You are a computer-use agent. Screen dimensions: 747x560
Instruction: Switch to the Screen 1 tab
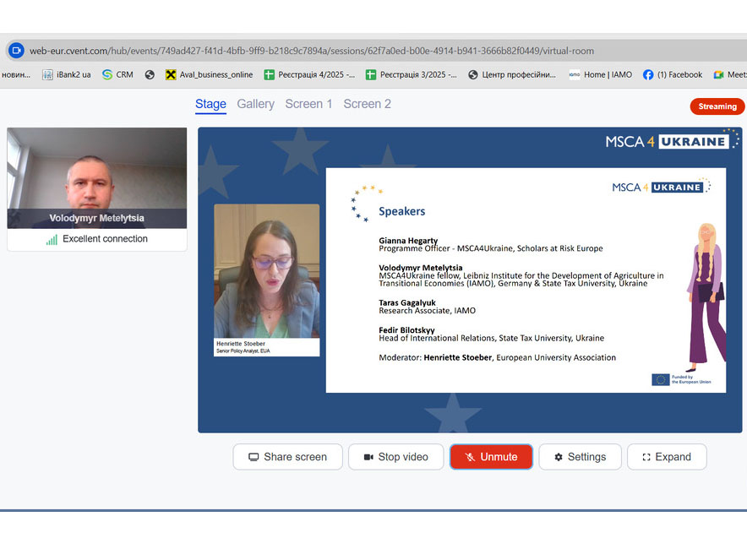click(x=308, y=104)
